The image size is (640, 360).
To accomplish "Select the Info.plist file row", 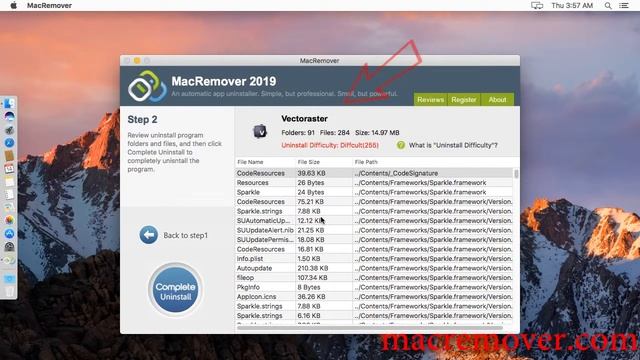I will [374, 258].
